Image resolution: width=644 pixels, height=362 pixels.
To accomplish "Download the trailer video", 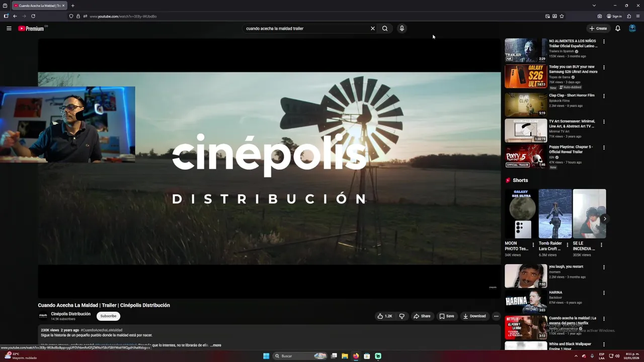I will coord(474,316).
